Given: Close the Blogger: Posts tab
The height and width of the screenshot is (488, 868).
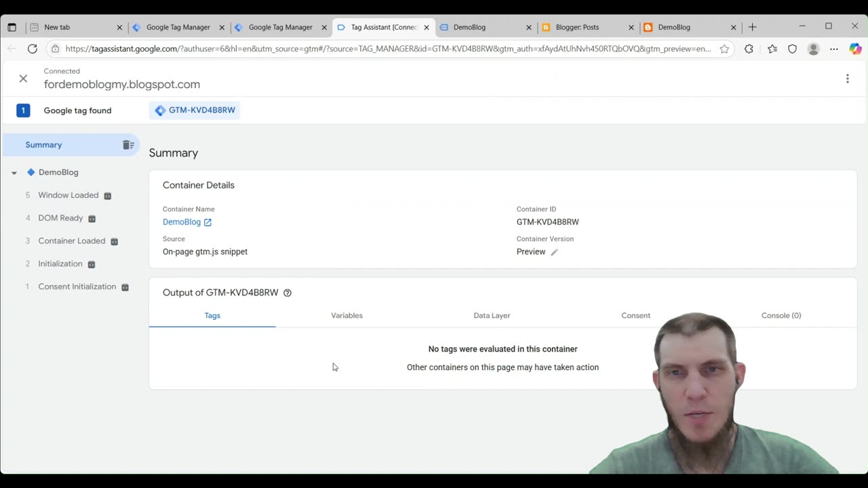Looking at the screenshot, I should pyautogui.click(x=631, y=27).
